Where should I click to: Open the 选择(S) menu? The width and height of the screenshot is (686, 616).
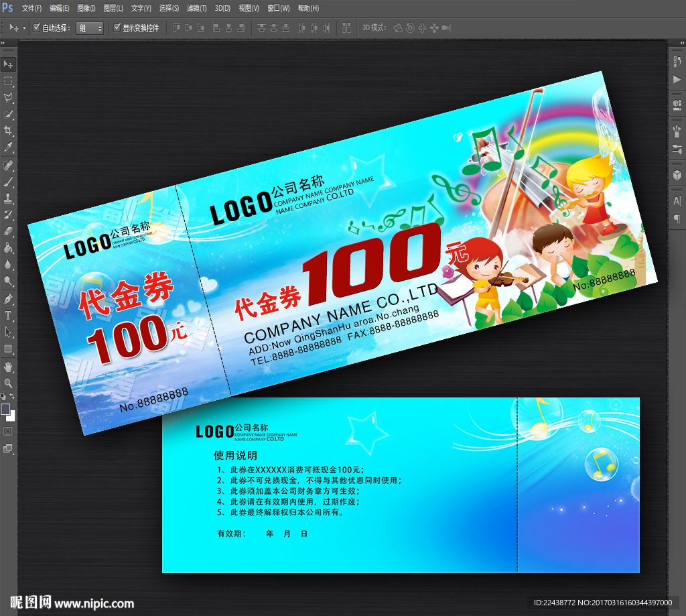tap(169, 8)
